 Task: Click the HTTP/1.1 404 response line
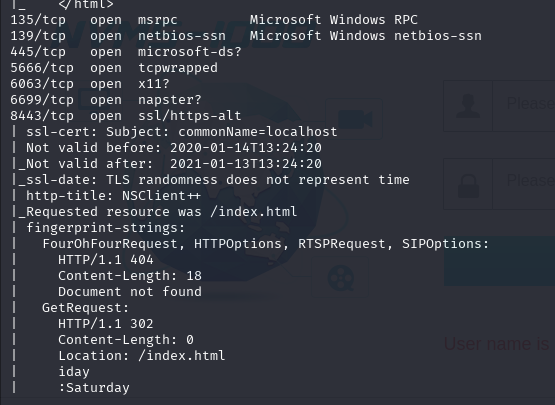[106, 259]
